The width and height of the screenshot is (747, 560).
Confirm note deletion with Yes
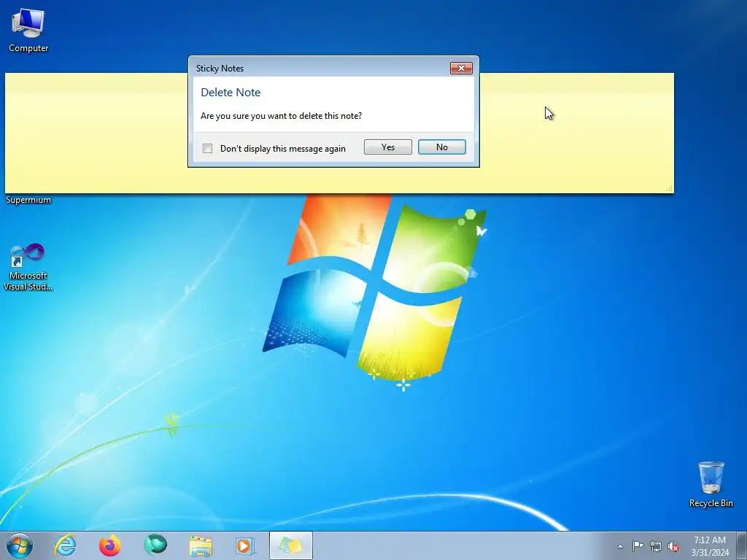(x=388, y=147)
